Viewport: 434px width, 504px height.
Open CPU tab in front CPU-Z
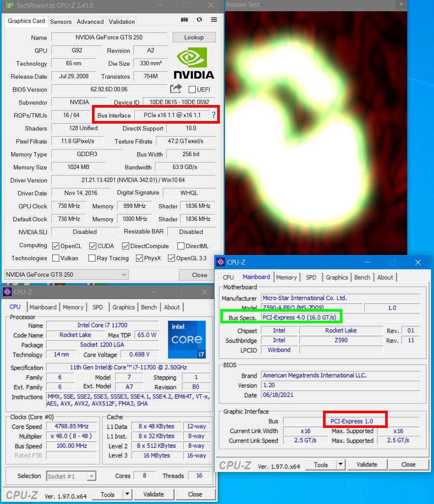pyautogui.click(x=228, y=278)
